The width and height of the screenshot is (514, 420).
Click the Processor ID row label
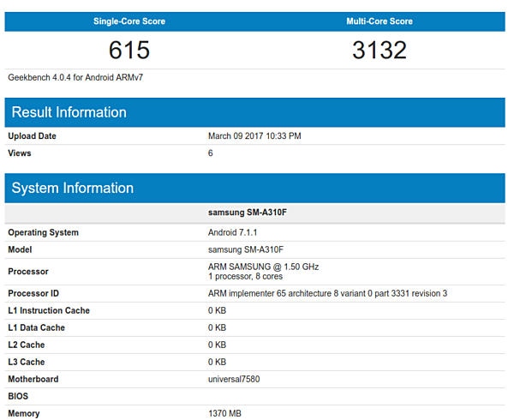pos(33,293)
